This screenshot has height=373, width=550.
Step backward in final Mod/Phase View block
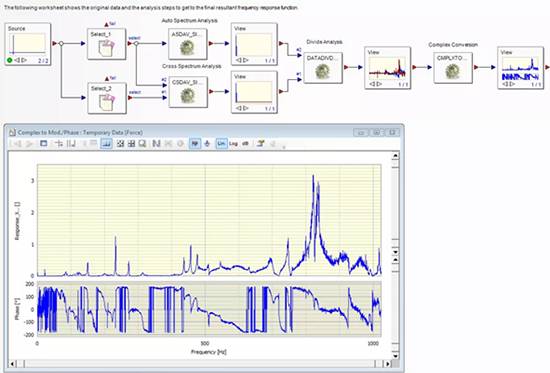coord(505,84)
